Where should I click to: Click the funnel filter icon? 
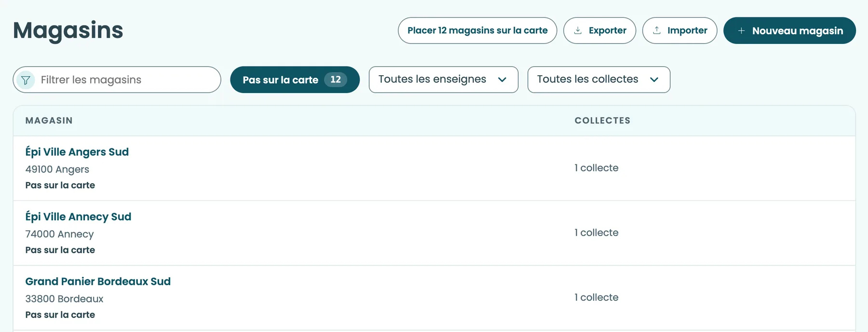(x=26, y=80)
